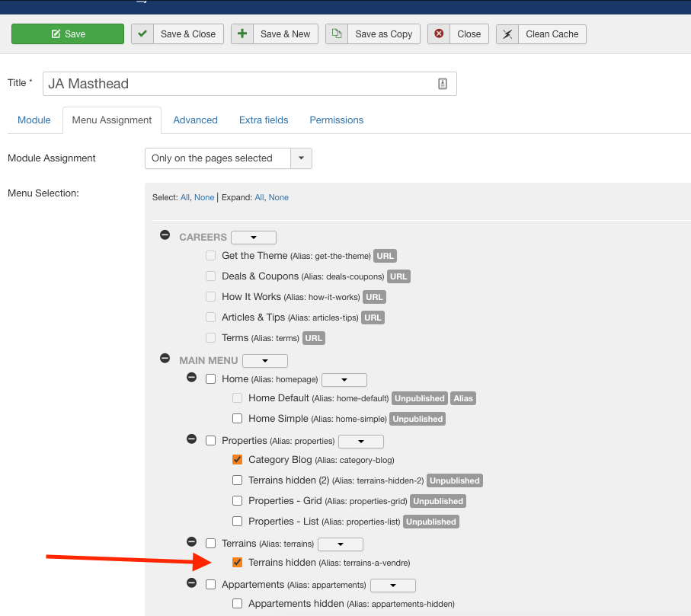Enable the Home Simple checkbox
Image resolution: width=691 pixels, height=616 pixels.
point(237,419)
